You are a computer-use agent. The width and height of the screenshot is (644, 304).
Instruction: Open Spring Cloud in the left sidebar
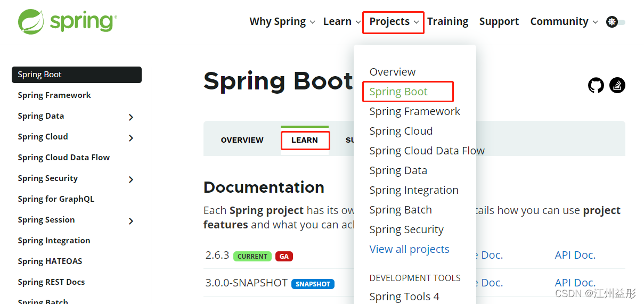(x=43, y=137)
